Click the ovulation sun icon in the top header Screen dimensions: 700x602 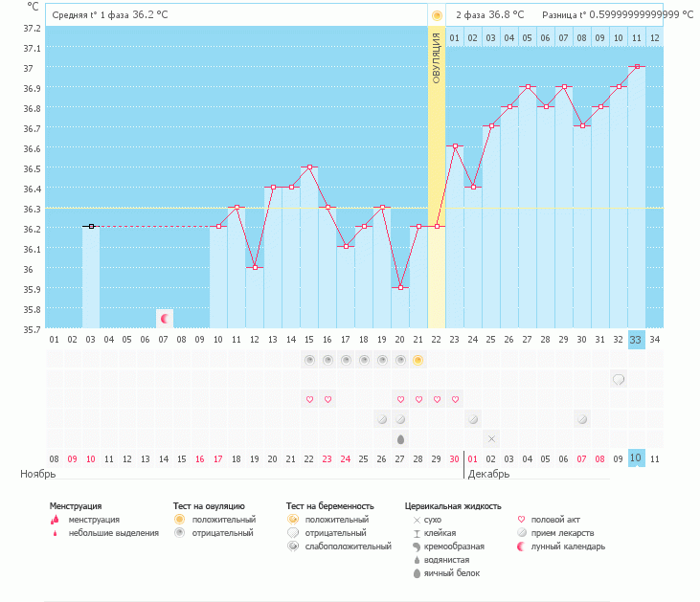pyautogui.click(x=437, y=15)
